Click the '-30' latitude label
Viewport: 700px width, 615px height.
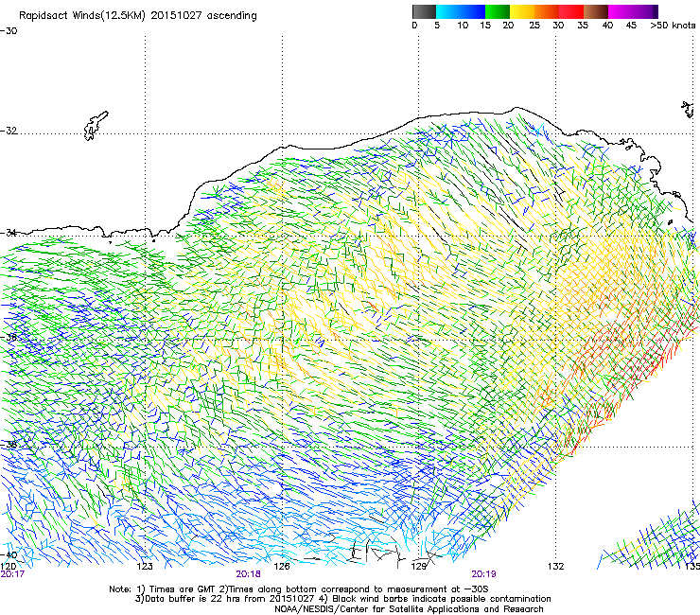click(9, 31)
